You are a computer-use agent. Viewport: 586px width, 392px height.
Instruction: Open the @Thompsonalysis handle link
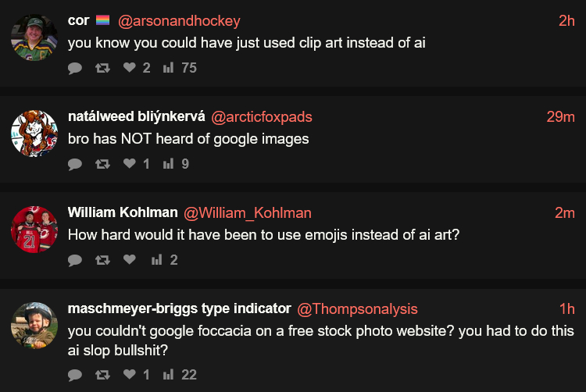[358, 309]
